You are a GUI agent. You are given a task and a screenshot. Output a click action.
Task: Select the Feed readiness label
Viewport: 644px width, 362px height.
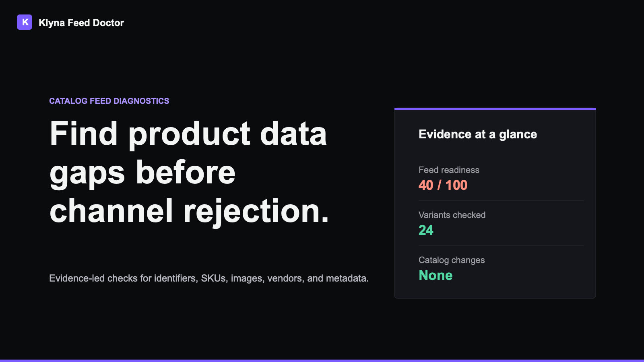(x=449, y=170)
